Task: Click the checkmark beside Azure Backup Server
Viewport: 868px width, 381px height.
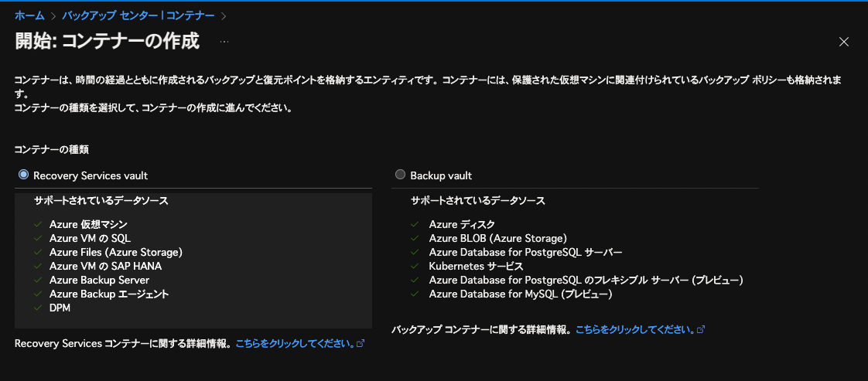Action: coord(37,280)
